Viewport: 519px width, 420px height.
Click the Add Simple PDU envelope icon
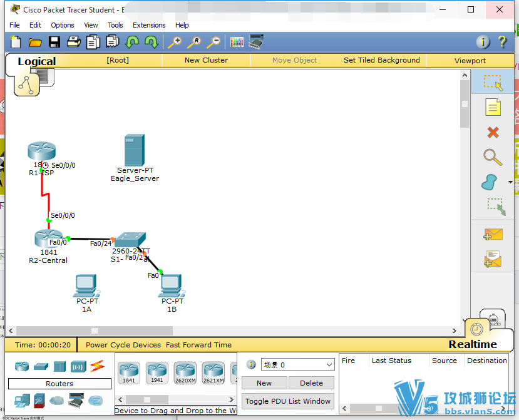pyautogui.click(x=493, y=234)
